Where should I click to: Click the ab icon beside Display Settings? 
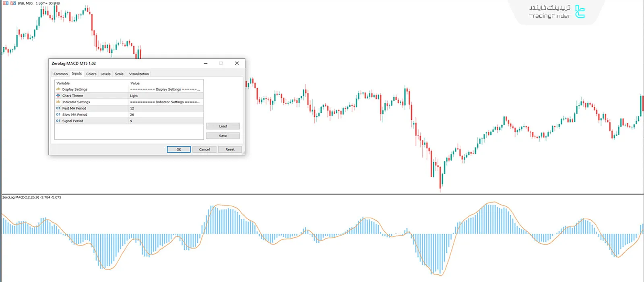click(x=58, y=89)
